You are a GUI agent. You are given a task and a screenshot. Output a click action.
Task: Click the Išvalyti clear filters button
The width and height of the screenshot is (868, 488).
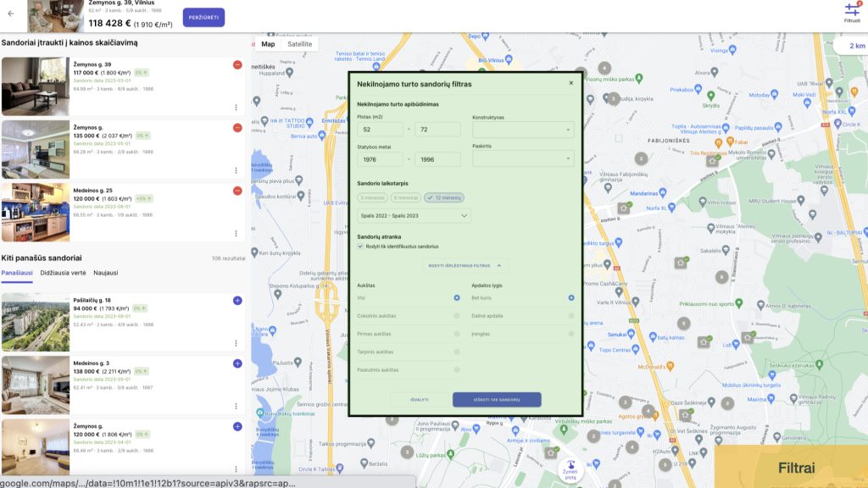pyautogui.click(x=420, y=399)
